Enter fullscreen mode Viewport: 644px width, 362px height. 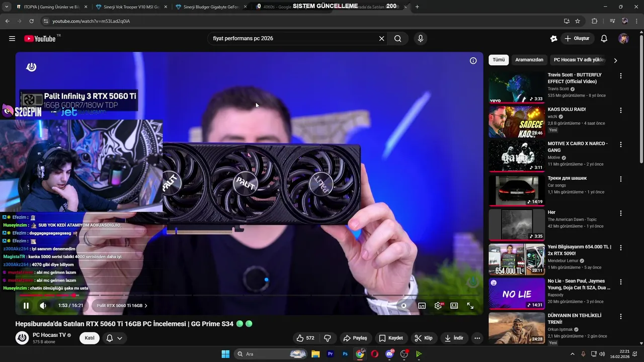(x=470, y=306)
